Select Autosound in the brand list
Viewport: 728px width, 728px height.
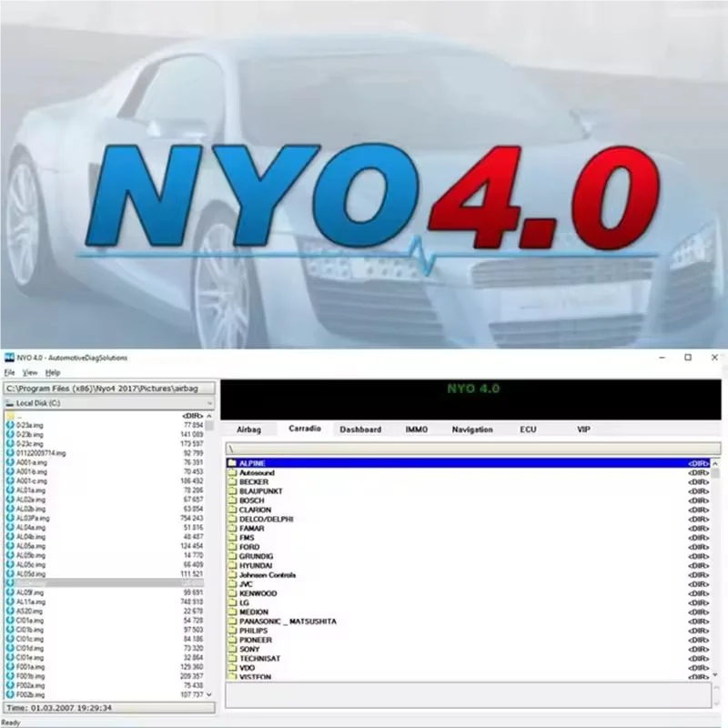259,472
